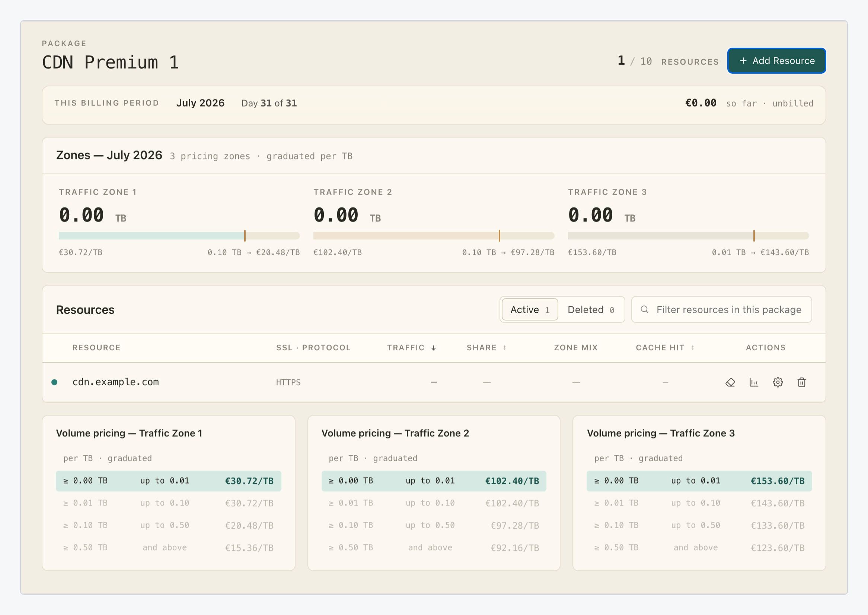
Task: Purge cache icon for cdn.example.com
Action: pos(730,382)
